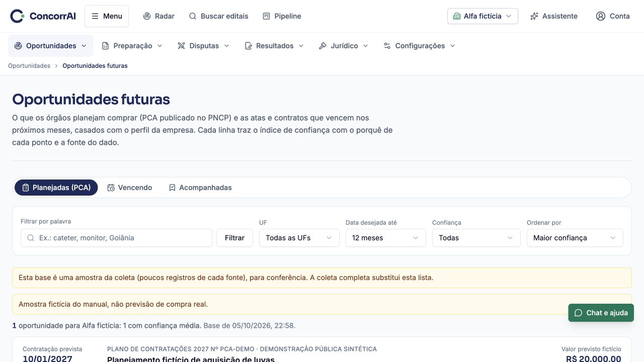Expand the Preparação menu
This screenshot has height=362, width=644.
132,46
